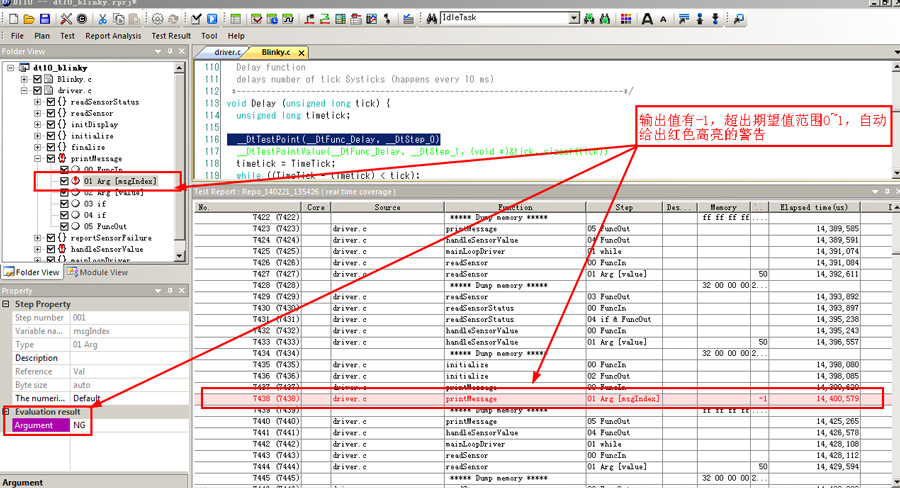Click the Source column header

point(387,207)
